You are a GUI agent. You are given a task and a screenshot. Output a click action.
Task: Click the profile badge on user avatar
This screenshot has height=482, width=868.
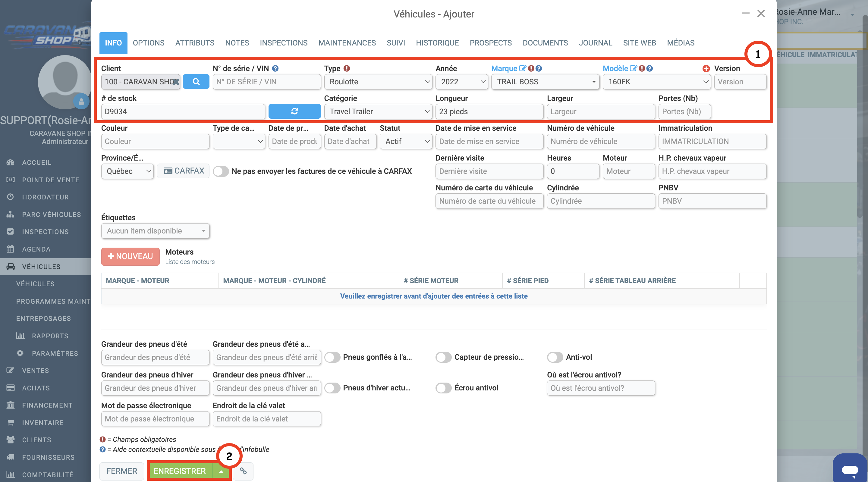[x=81, y=101]
